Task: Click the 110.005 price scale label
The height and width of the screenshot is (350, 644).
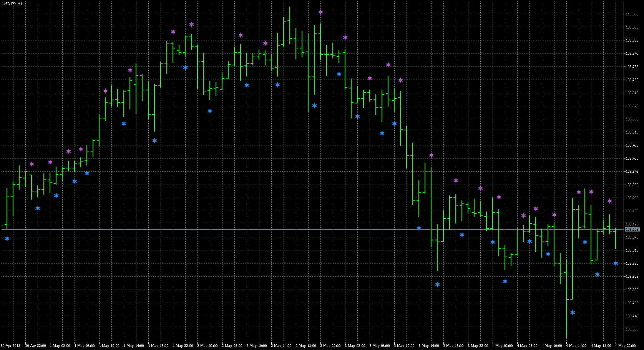Action: point(632,14)
